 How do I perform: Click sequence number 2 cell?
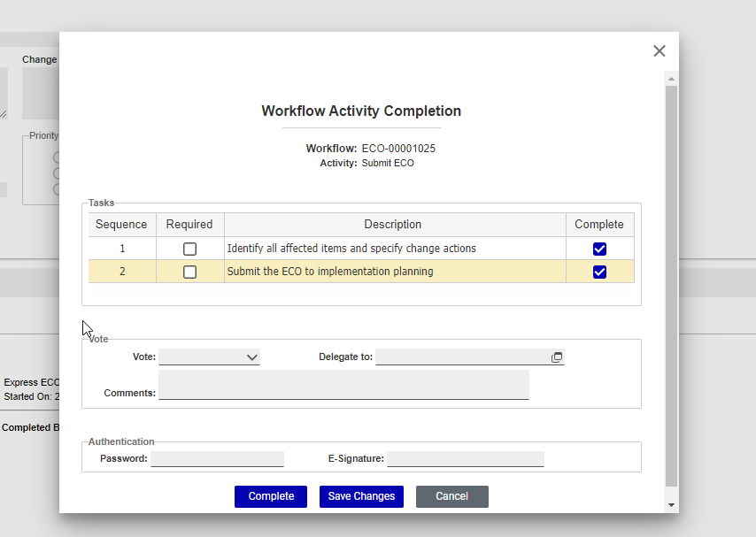point(122,272)
